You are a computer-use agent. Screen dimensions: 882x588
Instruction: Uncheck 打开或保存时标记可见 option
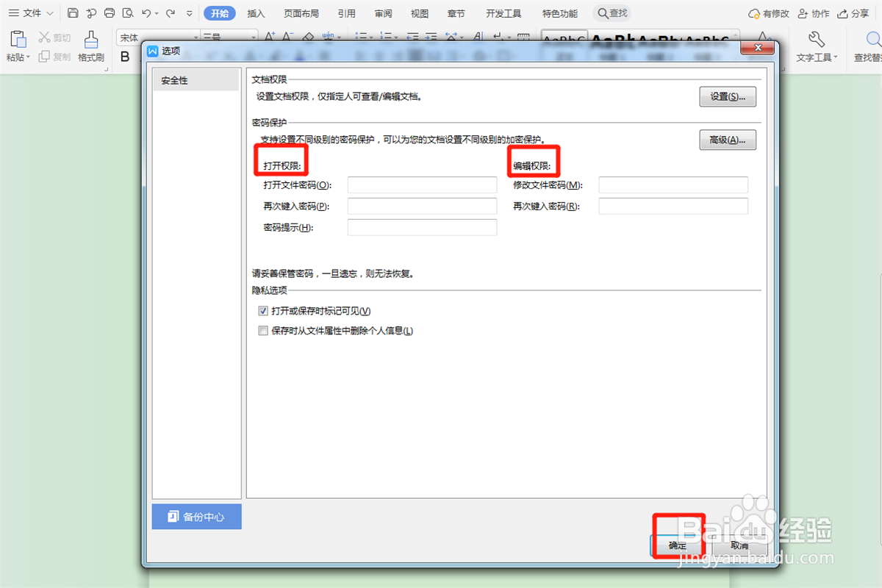coord(263,310)
